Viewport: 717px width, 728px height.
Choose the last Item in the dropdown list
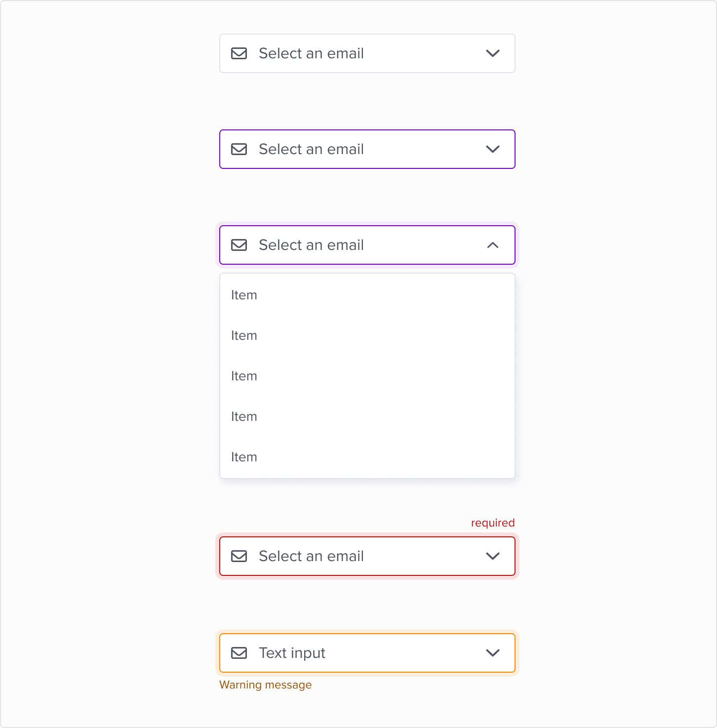(x=244, y=457)
